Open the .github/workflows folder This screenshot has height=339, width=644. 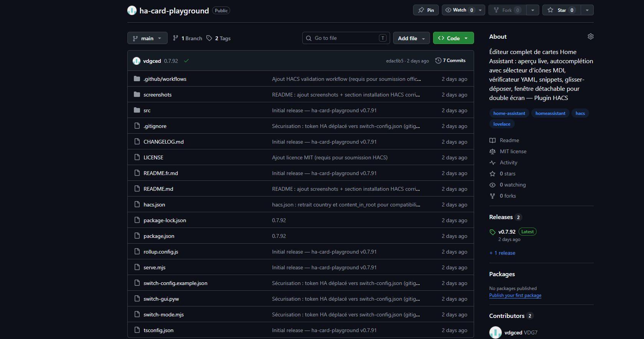coord(165,79)
